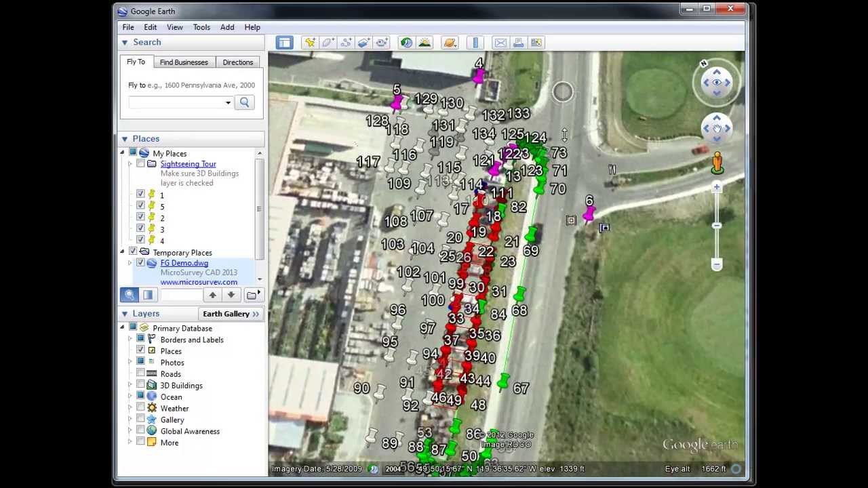Click View in Google Maps icon
Viewport: 868px width, 488px height.
pyautogui.click(x=536, y=43)
